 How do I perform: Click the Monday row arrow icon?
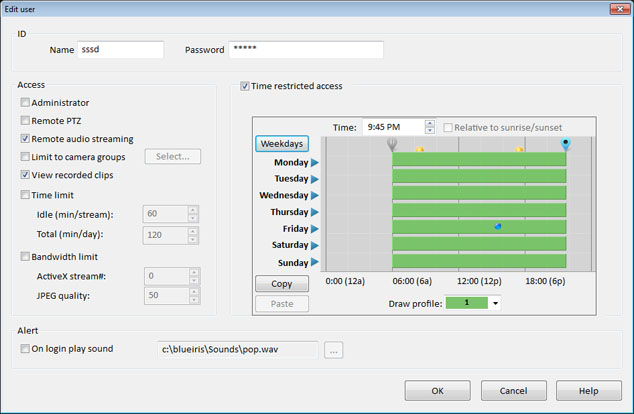tap(314, 162)
